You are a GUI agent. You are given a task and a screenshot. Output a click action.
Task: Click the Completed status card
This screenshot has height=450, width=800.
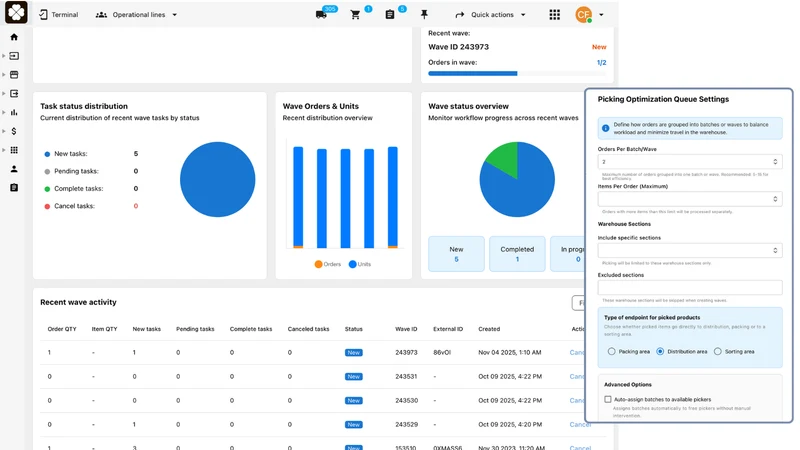click(517, 254)
